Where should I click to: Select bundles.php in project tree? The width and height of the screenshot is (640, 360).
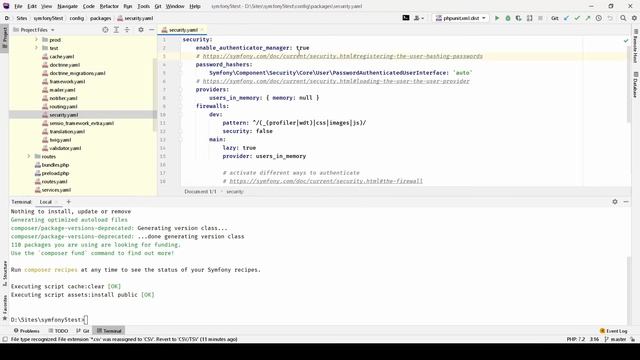pos(55,165)
